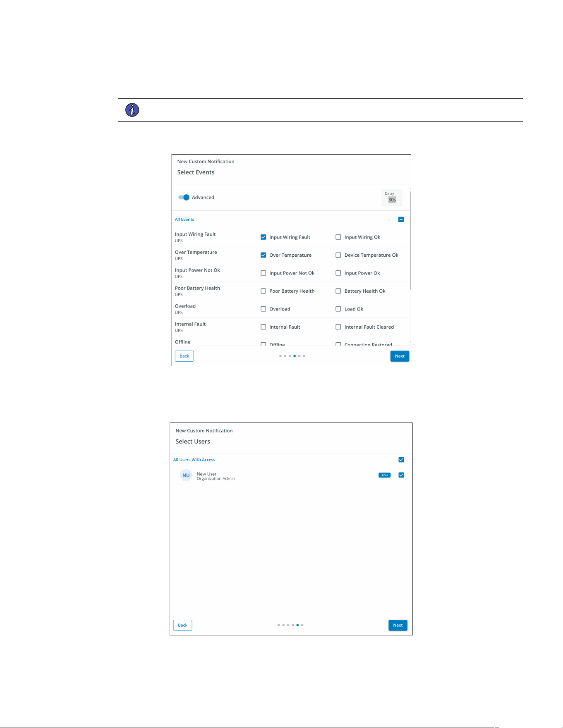Click the Delay 30s input field
Viewport: 563px width, 728px height.
click(391, 197)
